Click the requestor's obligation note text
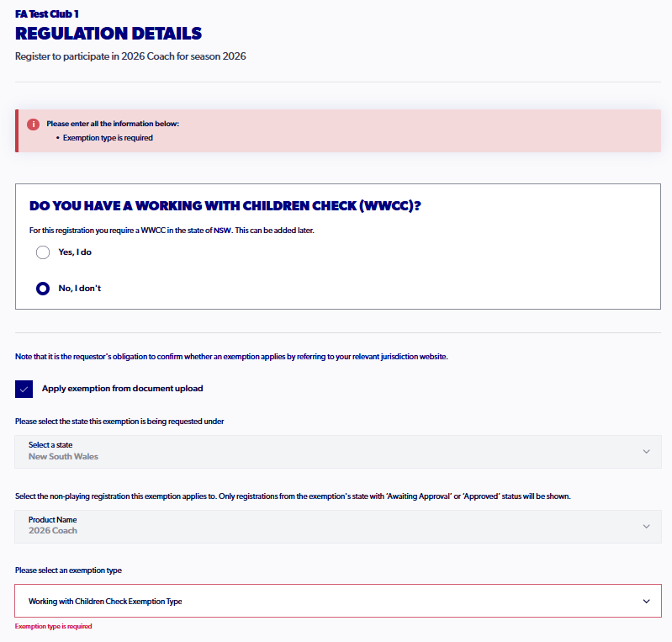This screenshot has height=642, width=672. point(231,357)
